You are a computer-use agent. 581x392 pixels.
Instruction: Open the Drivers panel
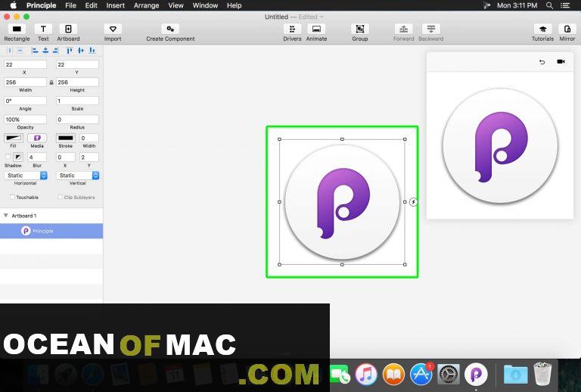coord(292,30)
